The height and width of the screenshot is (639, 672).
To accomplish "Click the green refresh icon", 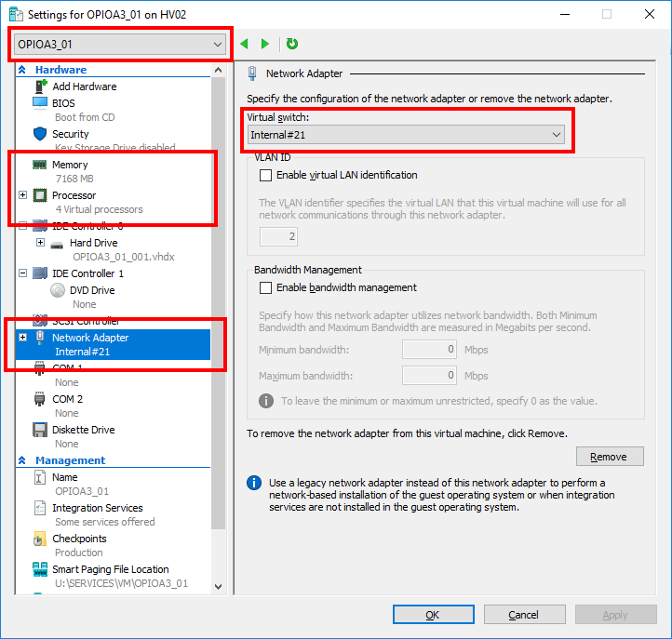I will coord(292,44).
